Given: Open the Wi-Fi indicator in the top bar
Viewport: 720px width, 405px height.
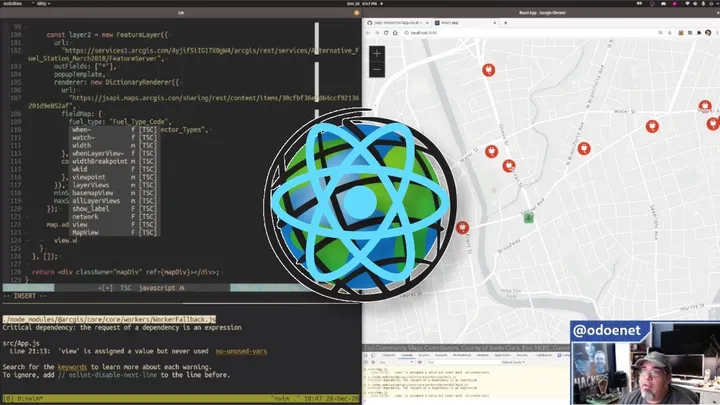Looking at the screenshot, I should (x=687, y=4).
